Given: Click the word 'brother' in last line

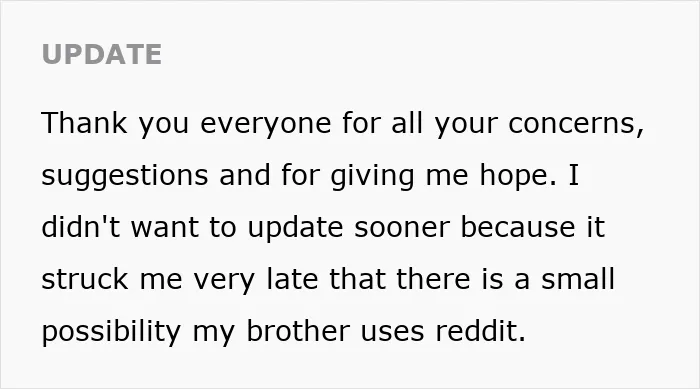Looking at the screenshot, I should 298,331.
